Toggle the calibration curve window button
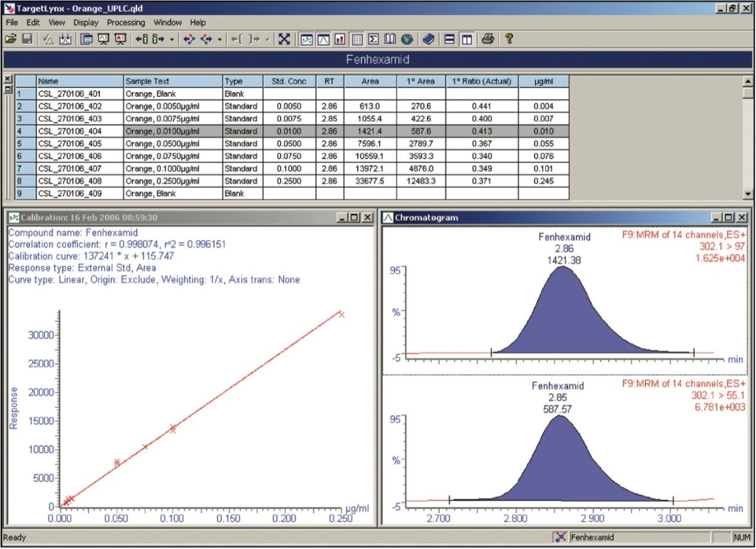The image size is (756, 549). 307,39
